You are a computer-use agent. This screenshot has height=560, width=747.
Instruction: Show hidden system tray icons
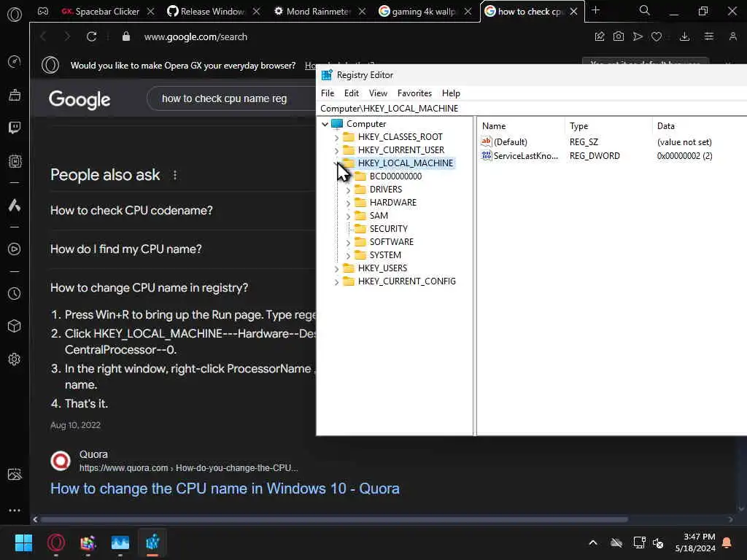tap(593, 542)
